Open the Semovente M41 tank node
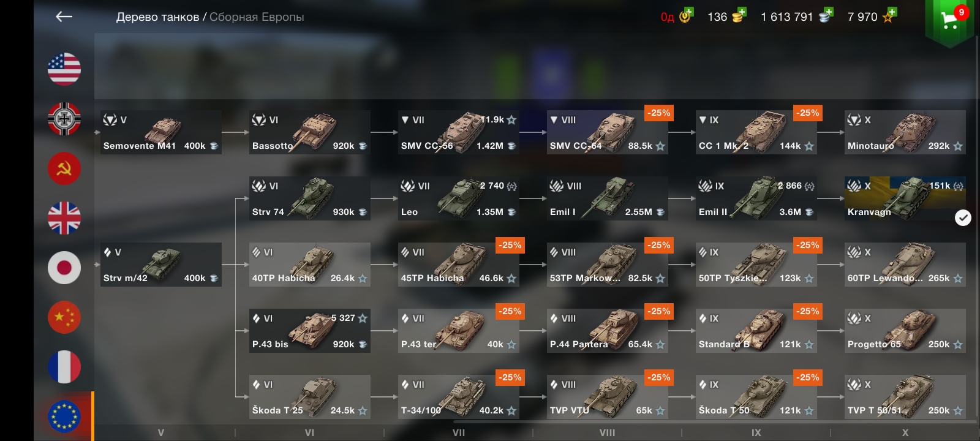 click(x=161, y=132)
